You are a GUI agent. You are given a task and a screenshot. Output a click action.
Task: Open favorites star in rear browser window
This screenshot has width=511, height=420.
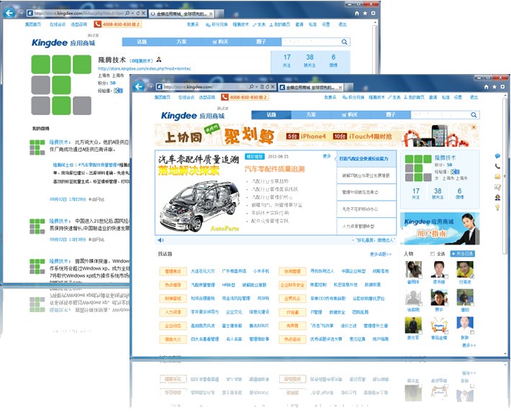tap(365, 13)
